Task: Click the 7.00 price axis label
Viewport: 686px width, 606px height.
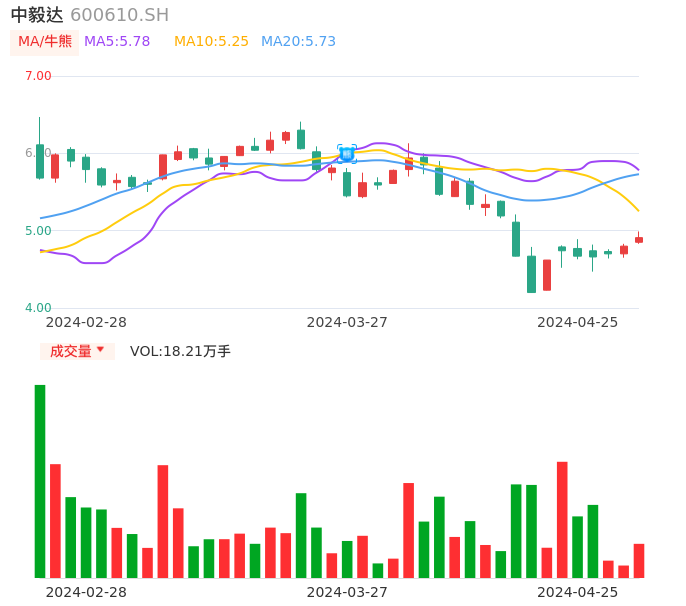Action: click(x=38, y=76)
